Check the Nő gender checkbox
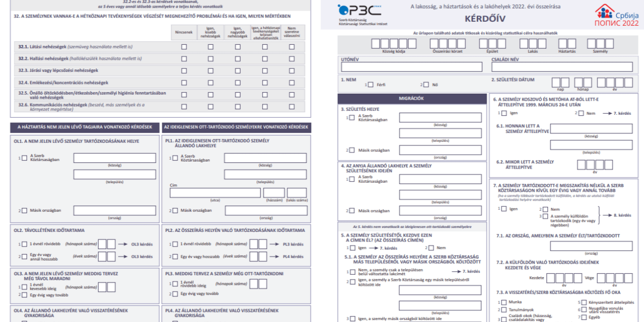Image resolution: width=644 pixels, height=322 pixels. click(x=427, y=85)
